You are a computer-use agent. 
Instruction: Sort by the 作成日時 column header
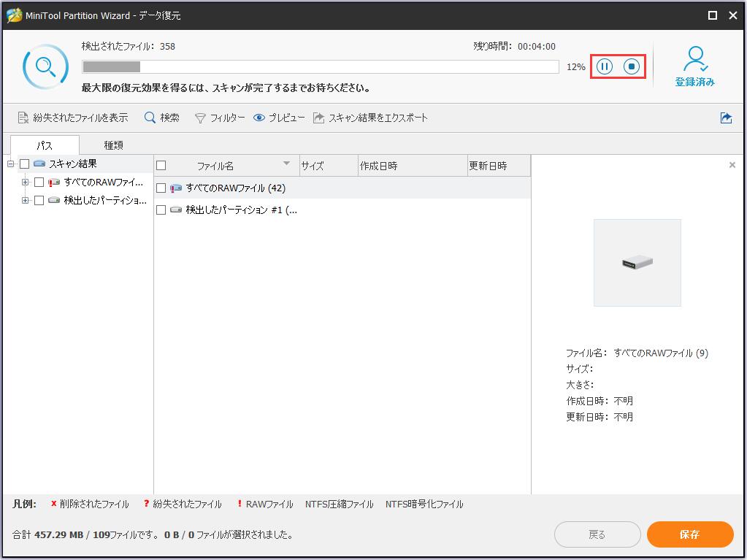[413, 166]
